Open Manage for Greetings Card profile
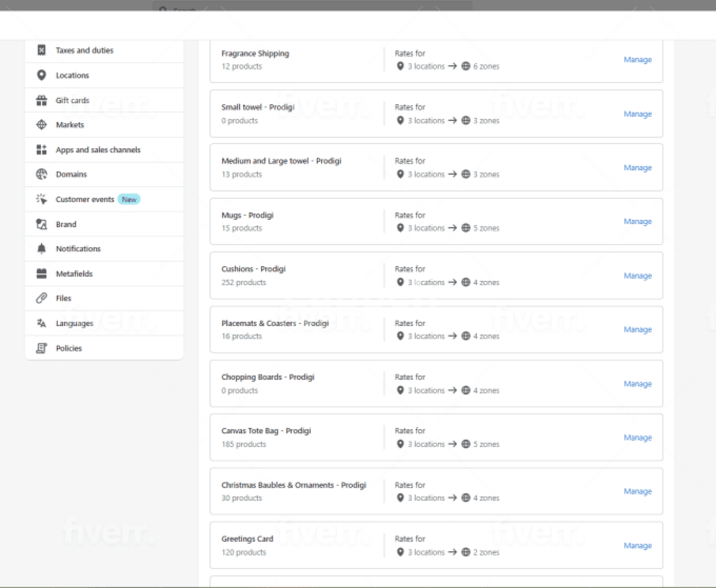The image size is (716, 588). pyautogui.click(x=637, y=546)
